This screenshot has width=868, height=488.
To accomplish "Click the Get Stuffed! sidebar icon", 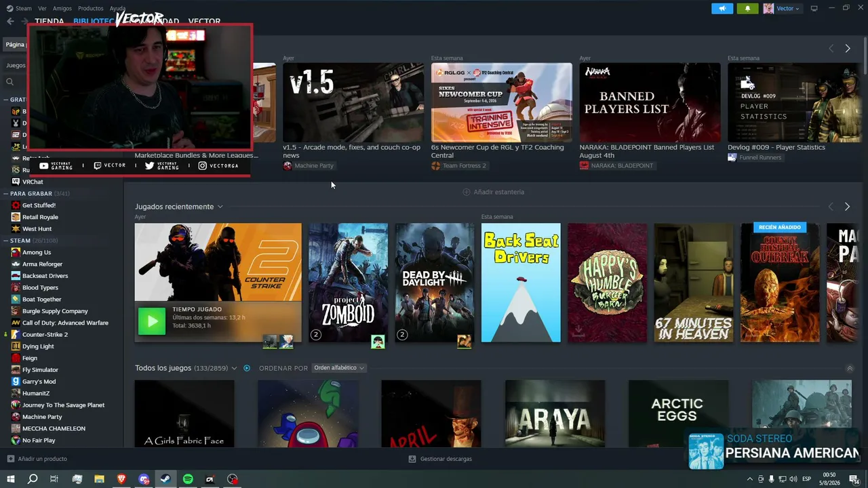I will [x=16, y=205].
